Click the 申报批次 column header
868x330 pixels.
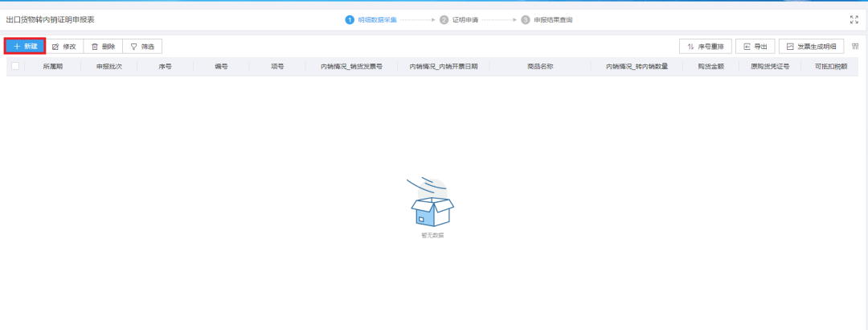click(108, 67)
